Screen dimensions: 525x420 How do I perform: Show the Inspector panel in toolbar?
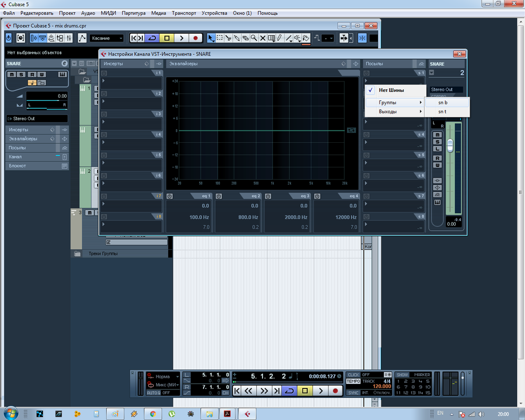click(34, 38)
